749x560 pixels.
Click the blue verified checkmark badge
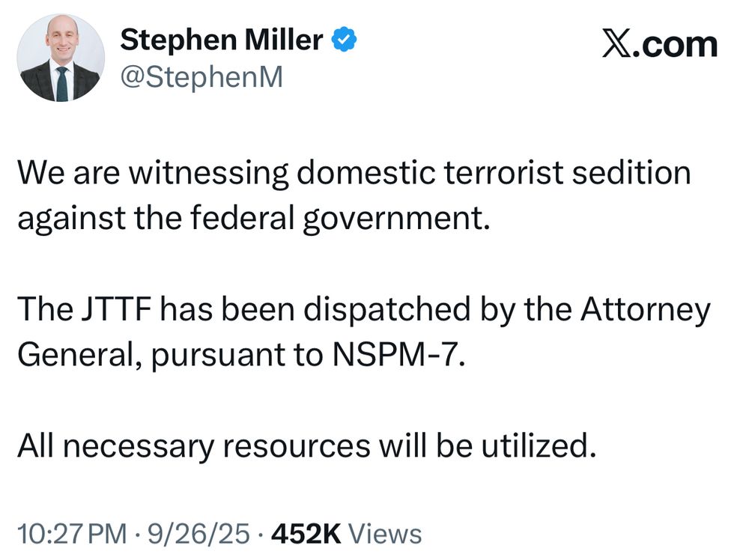344,40
